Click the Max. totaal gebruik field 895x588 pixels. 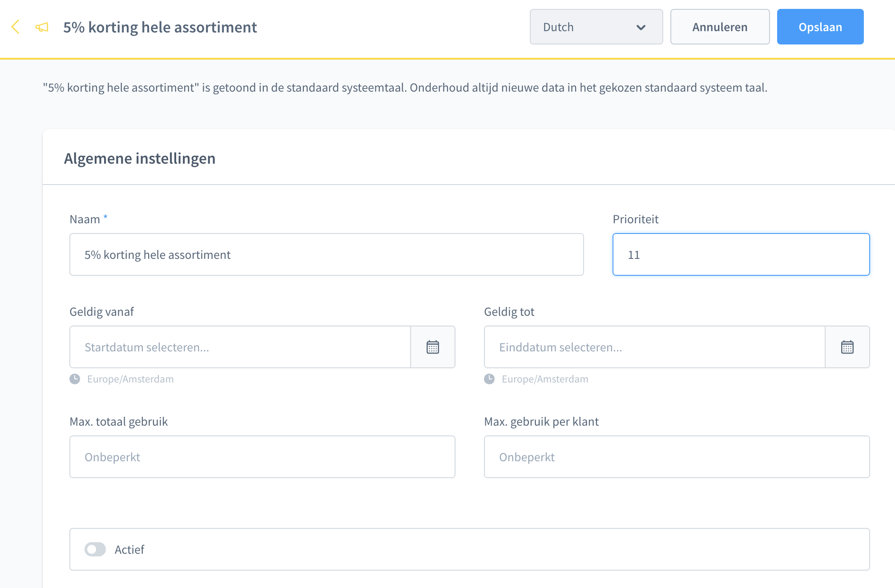point(262,457)
